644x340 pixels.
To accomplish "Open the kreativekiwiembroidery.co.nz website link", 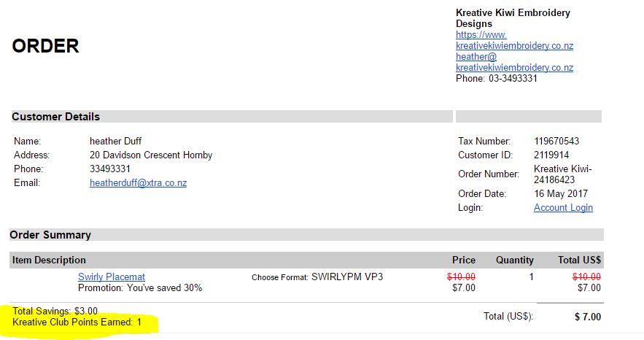I will pos(514,40).
